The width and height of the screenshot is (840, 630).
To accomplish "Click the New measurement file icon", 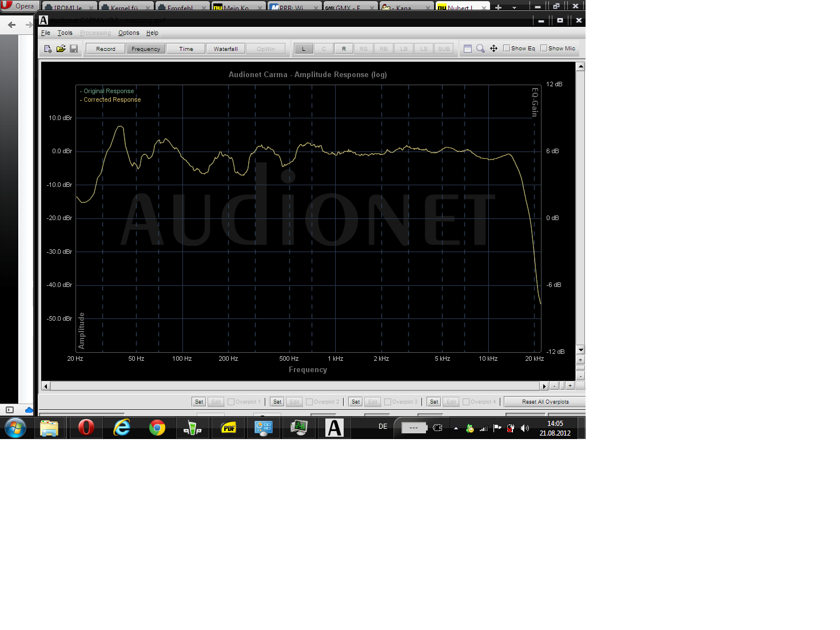I will pos(48,49).
